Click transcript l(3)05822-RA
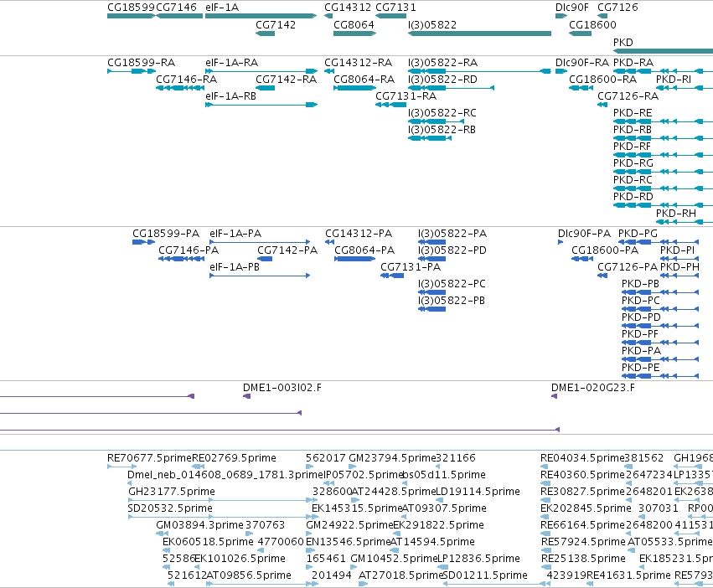 (443, 62)
